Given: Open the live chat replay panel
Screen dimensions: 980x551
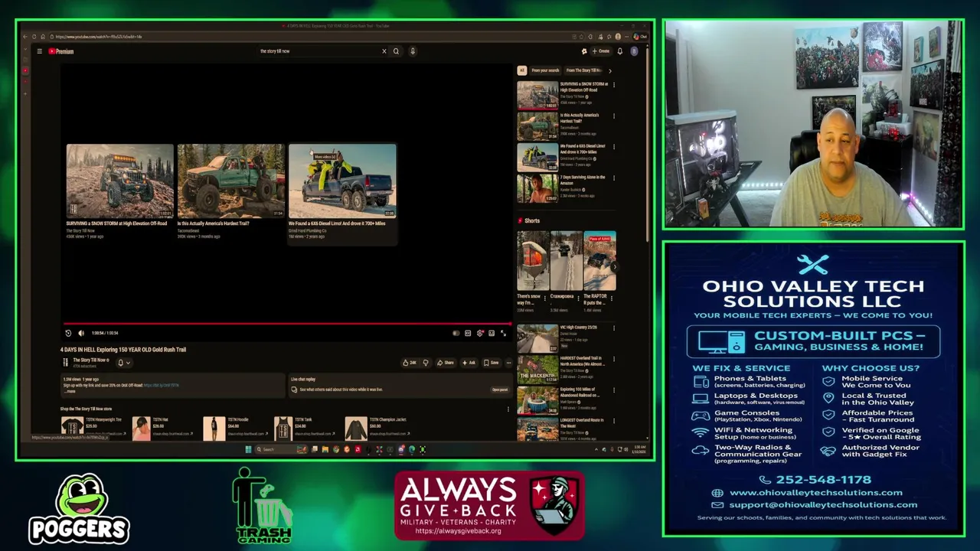Looking at the screenshot, I should pyautogui.click(x=500, y=390).
